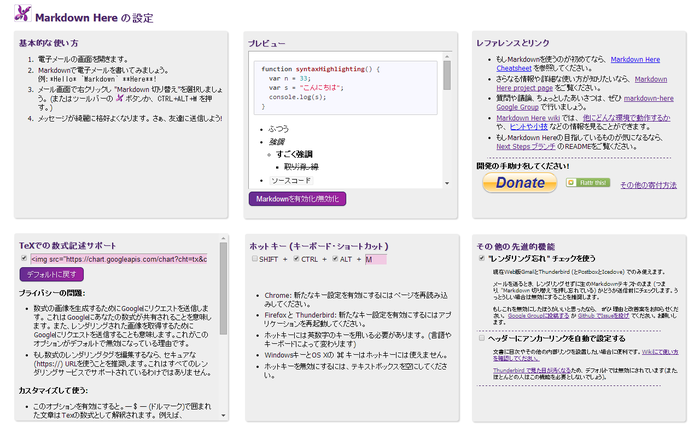Click the preview pane scroll up arrow
Viewport: 700px width, 438px height.
pyautogui.click(x=447, y=57)
